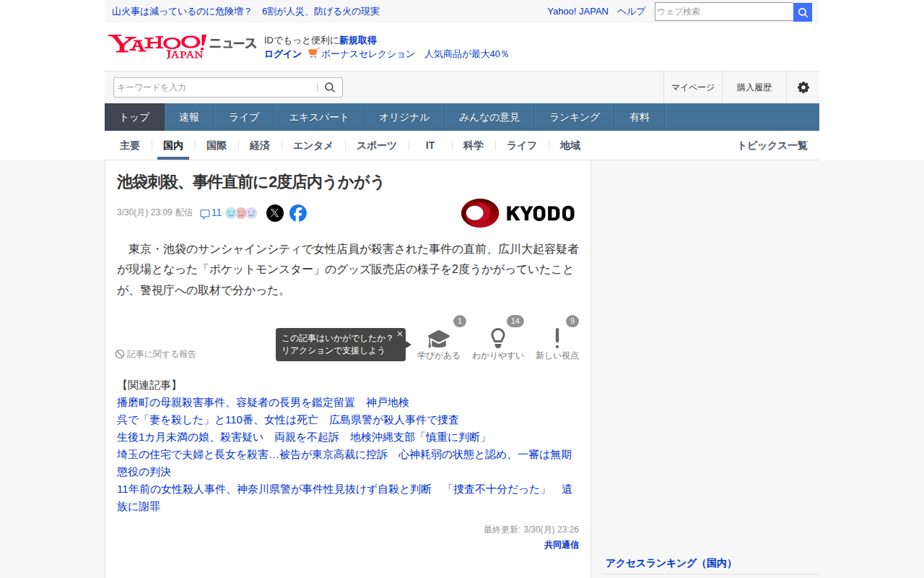924x578 pixels.
Task: Click the 新規取得 link
Action: (358, 40)
